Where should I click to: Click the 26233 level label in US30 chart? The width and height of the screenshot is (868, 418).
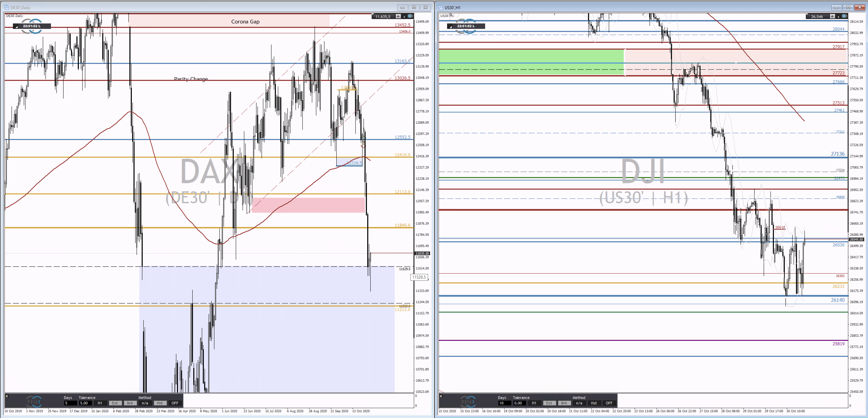(x=838, y=286)
